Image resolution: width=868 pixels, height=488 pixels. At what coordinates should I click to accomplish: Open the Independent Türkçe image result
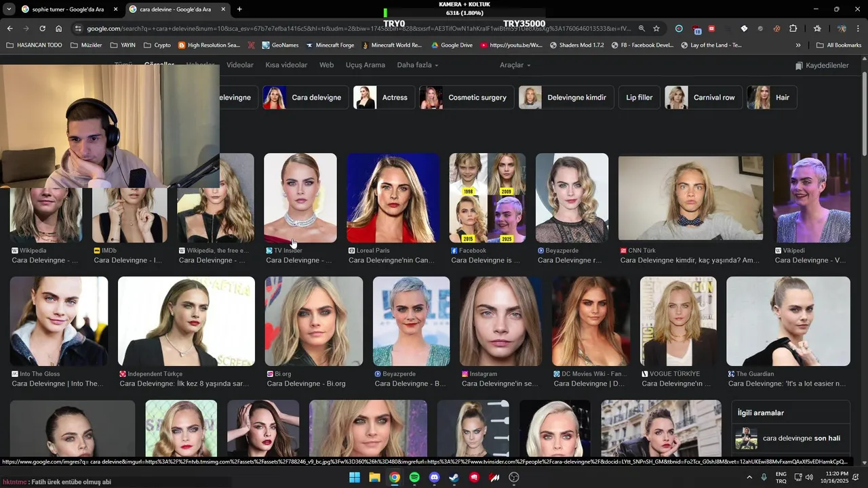[186, 321]
